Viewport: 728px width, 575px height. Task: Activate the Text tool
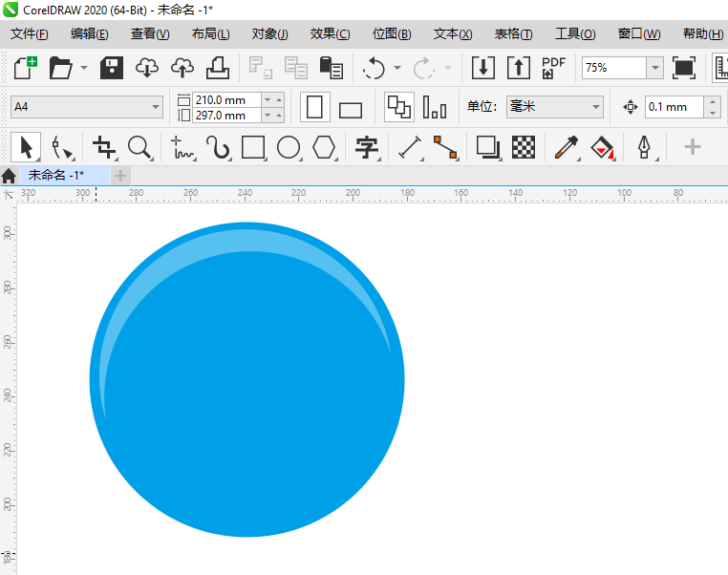click(x=367, y=147)
